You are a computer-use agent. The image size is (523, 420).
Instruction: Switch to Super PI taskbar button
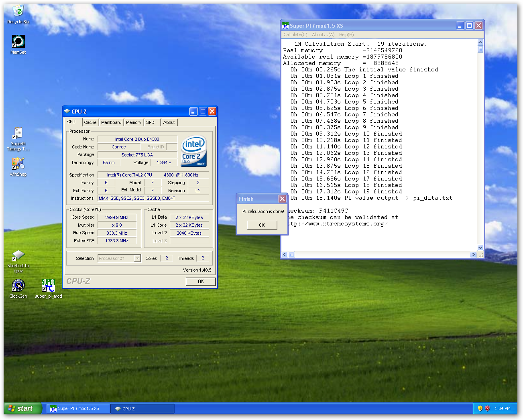click(78, 408)
